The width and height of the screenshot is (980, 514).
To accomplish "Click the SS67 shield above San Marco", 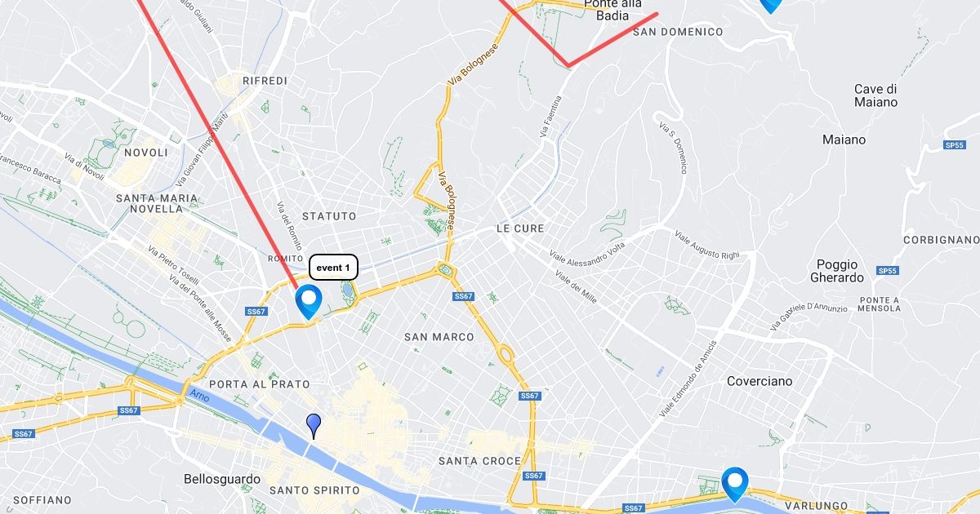I will tap(464, 296).
